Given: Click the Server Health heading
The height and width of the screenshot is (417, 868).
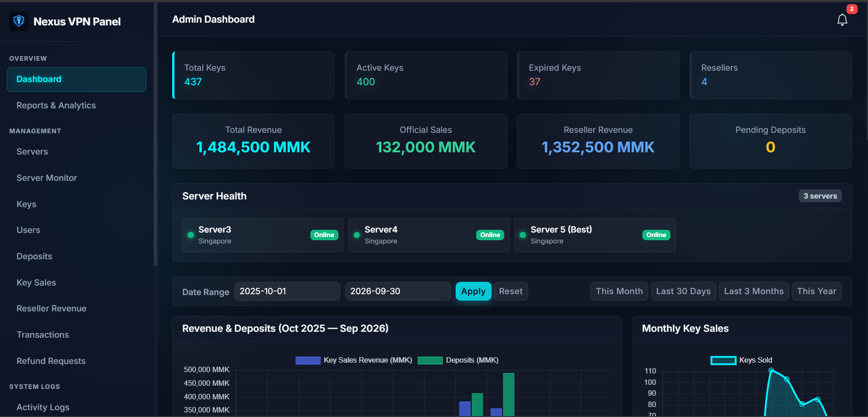Looking at the screenshot, I should [214, 196].
